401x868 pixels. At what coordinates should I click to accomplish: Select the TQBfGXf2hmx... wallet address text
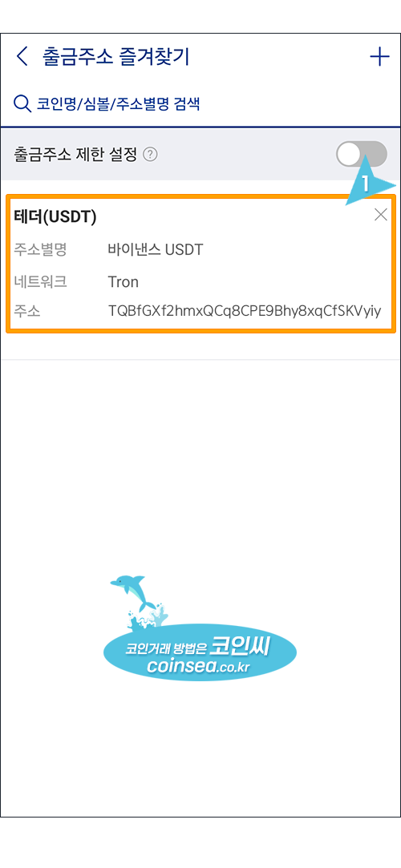pyautogui.click(x=245, y=311)
